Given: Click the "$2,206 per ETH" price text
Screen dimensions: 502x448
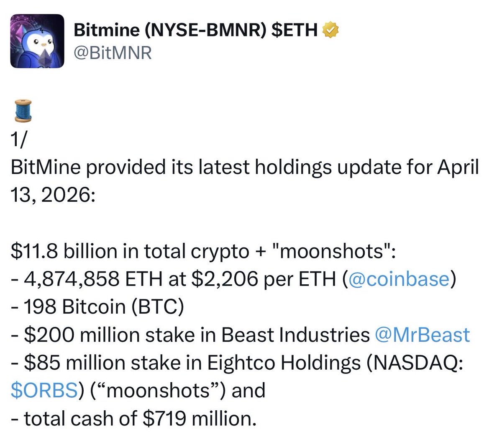Looking at the screenshot, I should [x=264, y=279].
